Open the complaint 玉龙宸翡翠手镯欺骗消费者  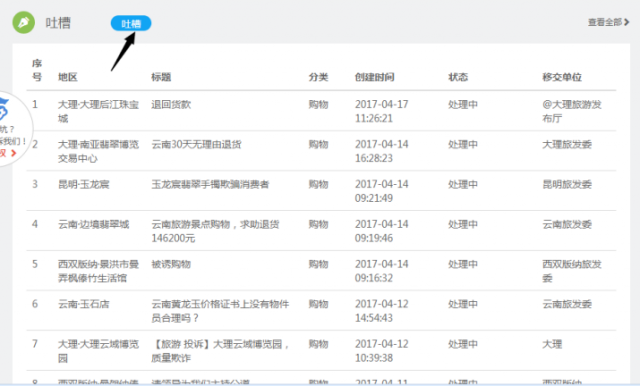[210, 184]
